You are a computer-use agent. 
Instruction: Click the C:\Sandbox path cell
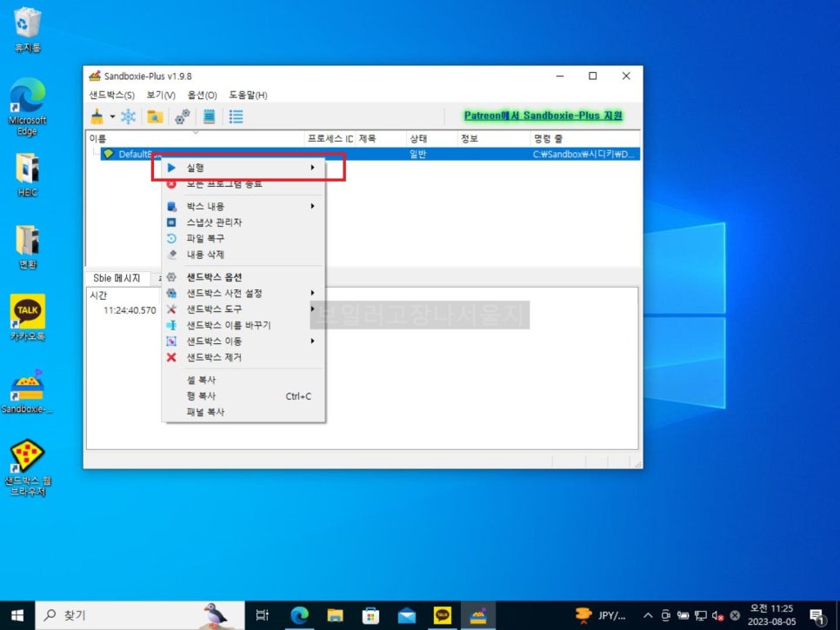pos(583,154)
